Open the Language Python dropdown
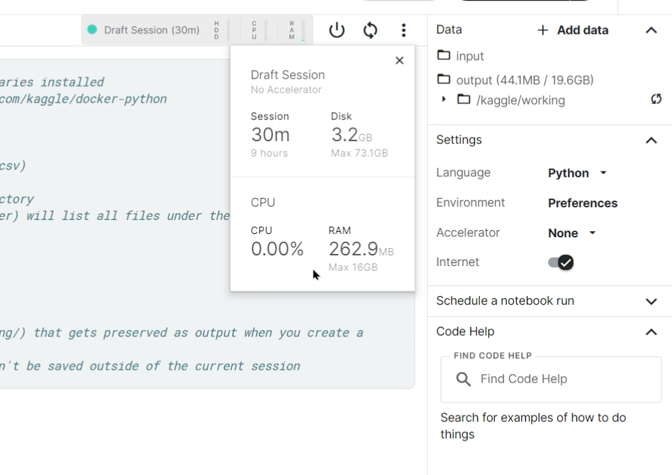 point(578,173)
